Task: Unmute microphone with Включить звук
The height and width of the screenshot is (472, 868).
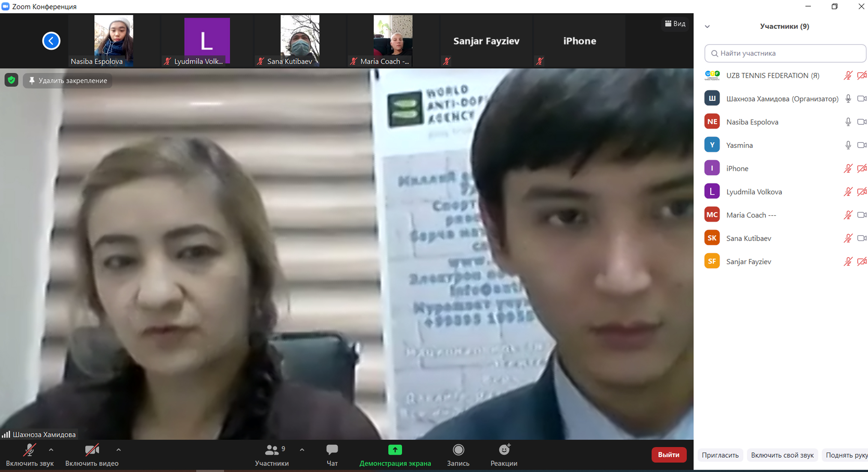Action: [30, 455]
